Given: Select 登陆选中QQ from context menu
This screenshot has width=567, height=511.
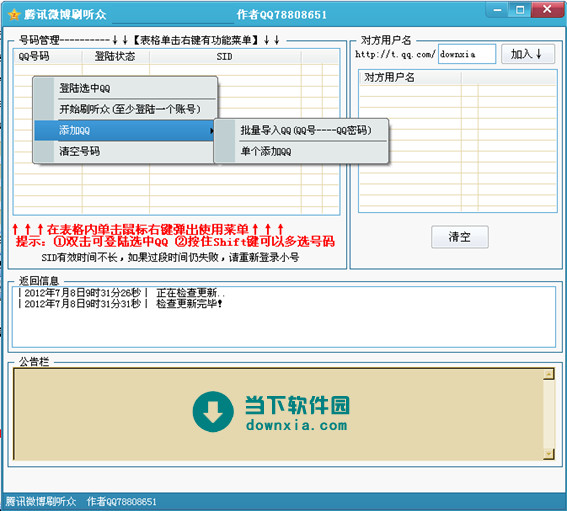Looking at the screenshot, I should (x=125, y=88).
